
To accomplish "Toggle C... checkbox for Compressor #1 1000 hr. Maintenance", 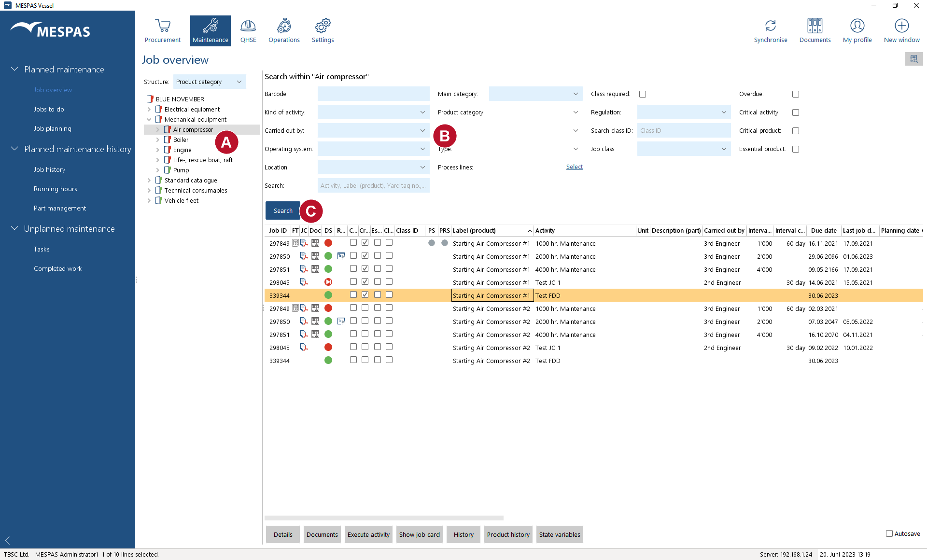I will [x=353, y=242].
